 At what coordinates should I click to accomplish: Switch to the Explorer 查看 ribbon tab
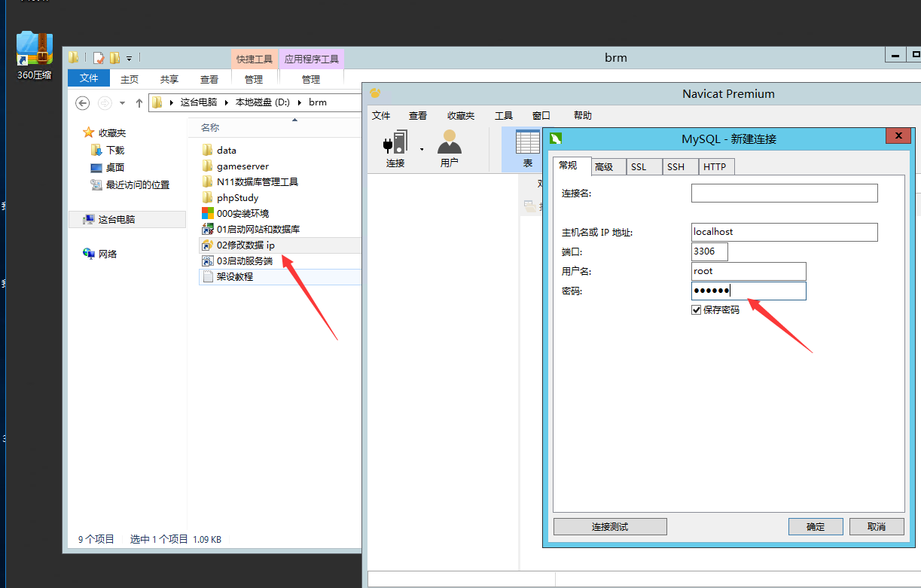[x=209, y=79]
